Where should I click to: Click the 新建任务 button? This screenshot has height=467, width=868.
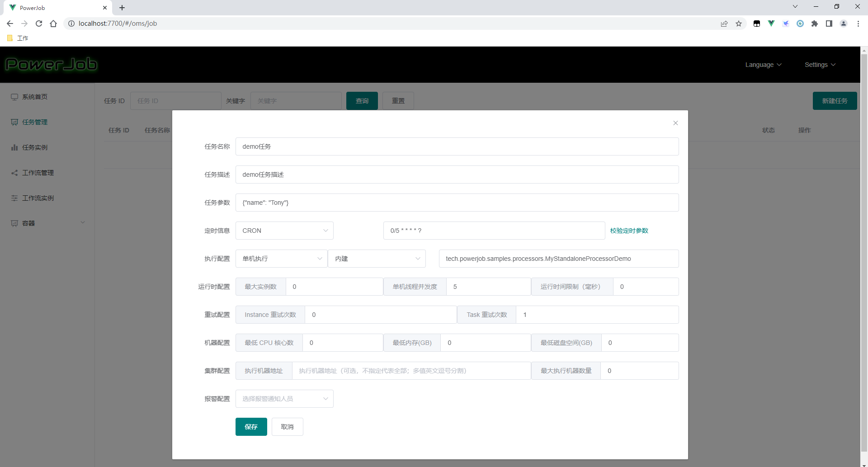click(x=835, y=101)
